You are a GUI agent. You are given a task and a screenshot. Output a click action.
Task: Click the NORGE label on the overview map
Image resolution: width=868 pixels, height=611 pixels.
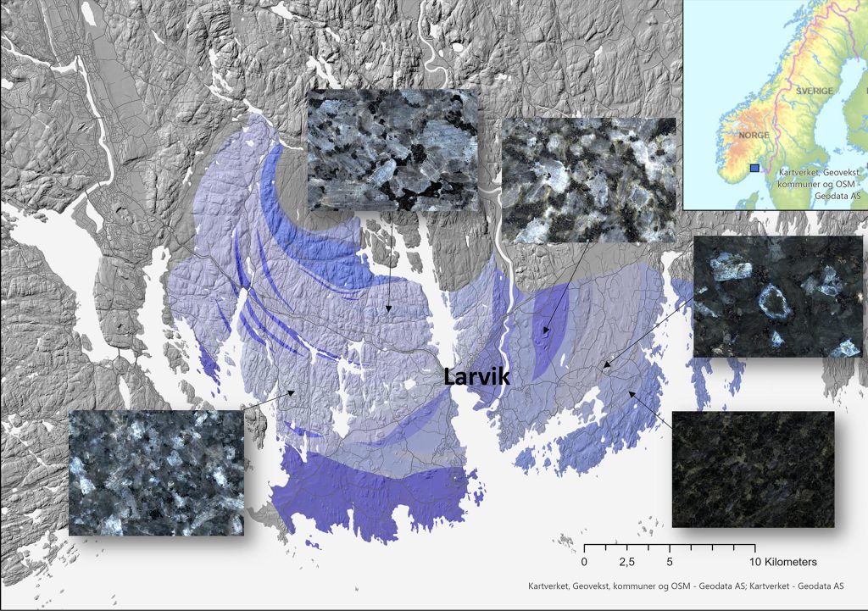click(x=753, y=134)
